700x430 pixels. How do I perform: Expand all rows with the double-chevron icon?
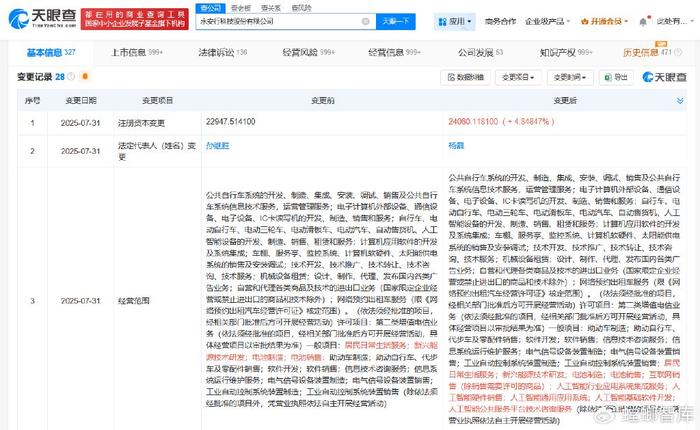[680, 101]
